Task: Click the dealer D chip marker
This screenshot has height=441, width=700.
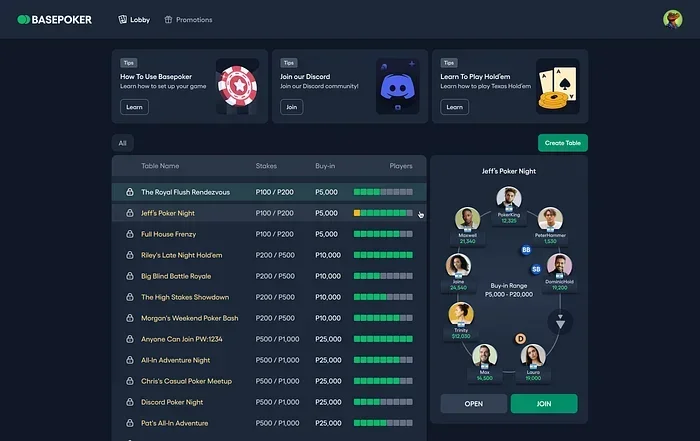Action: point(520,338)
